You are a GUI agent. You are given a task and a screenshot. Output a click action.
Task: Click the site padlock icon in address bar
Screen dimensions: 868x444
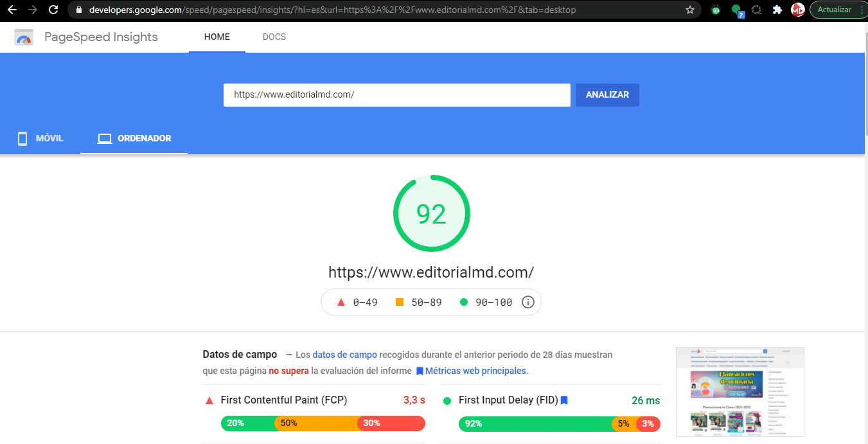click(x=78, y=10)
